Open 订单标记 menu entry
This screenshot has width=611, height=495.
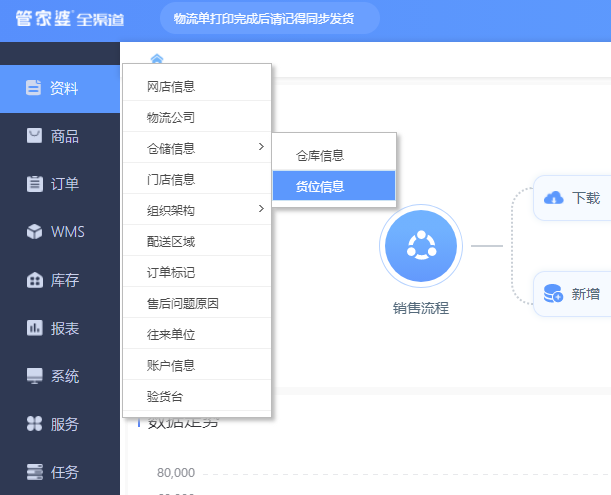197,272
